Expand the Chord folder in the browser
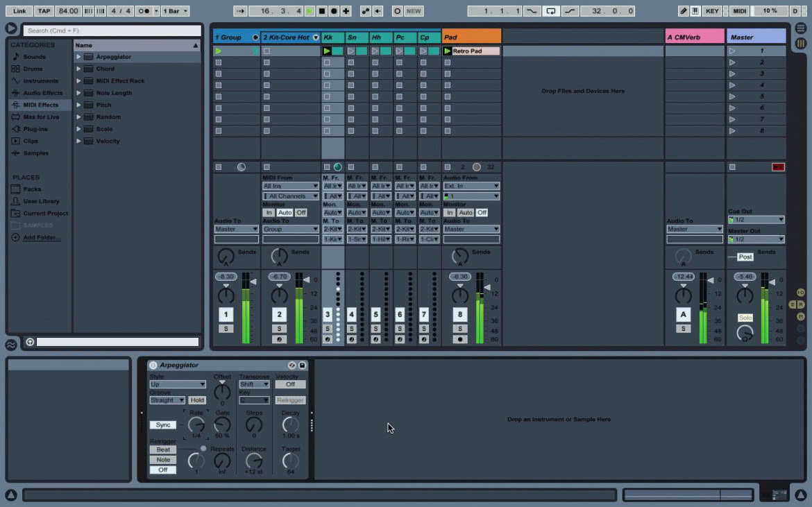 (x=78, y=69)
